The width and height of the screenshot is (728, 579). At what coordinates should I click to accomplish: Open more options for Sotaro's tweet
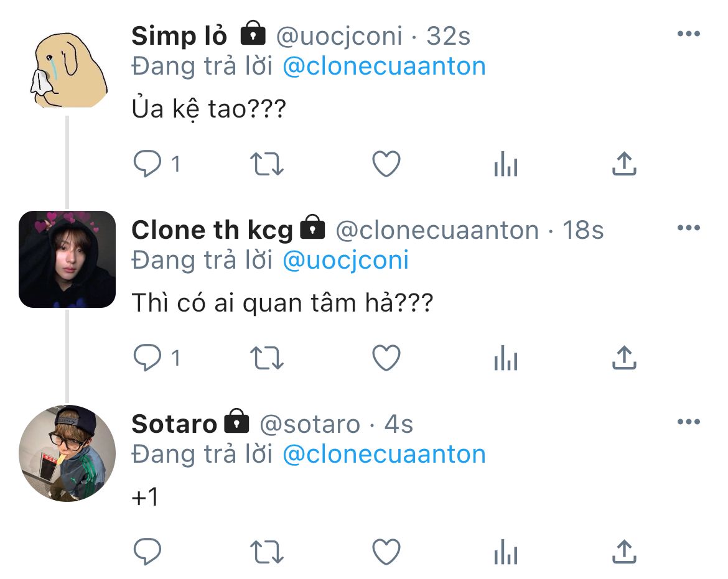(688, 422)
